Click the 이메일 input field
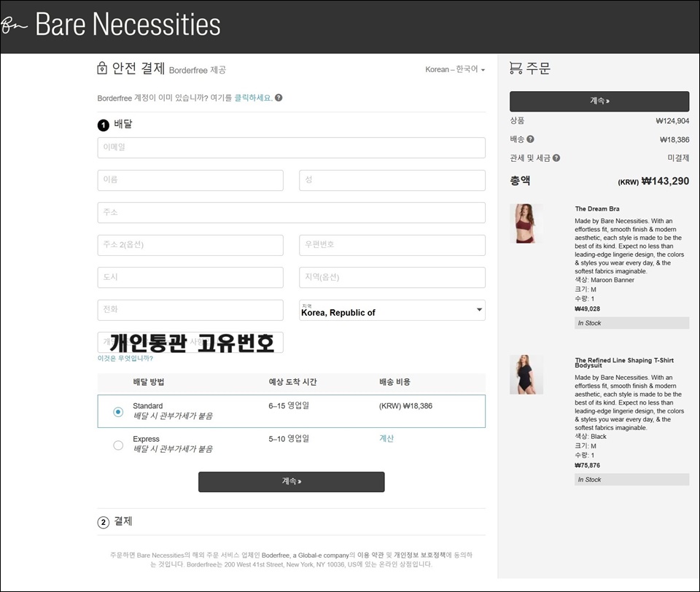Image resolution: width=700 pixels, height=592 pixels. (x=292, y=147)
